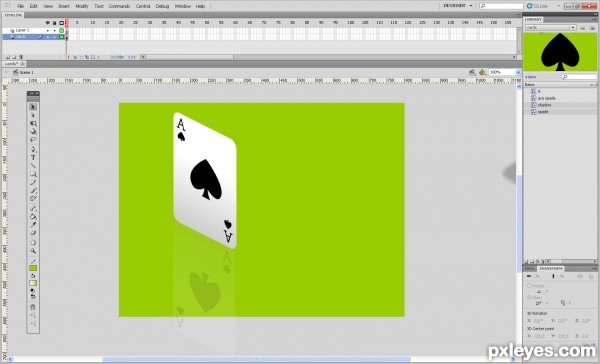The image size is (600, 364).
Task: Open the Transform panel options menu
Action: tap(595, 269)
